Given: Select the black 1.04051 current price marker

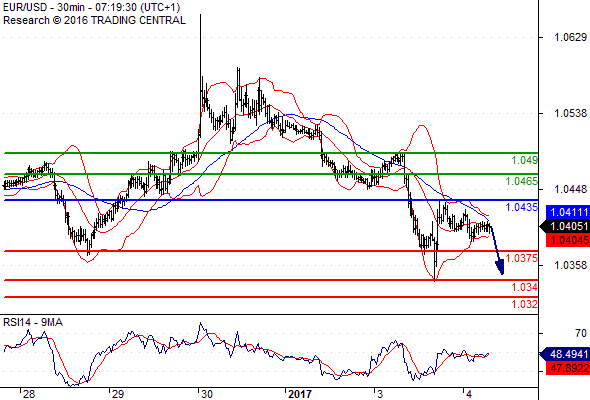Looking at the screenshot, I should [565, 226].
